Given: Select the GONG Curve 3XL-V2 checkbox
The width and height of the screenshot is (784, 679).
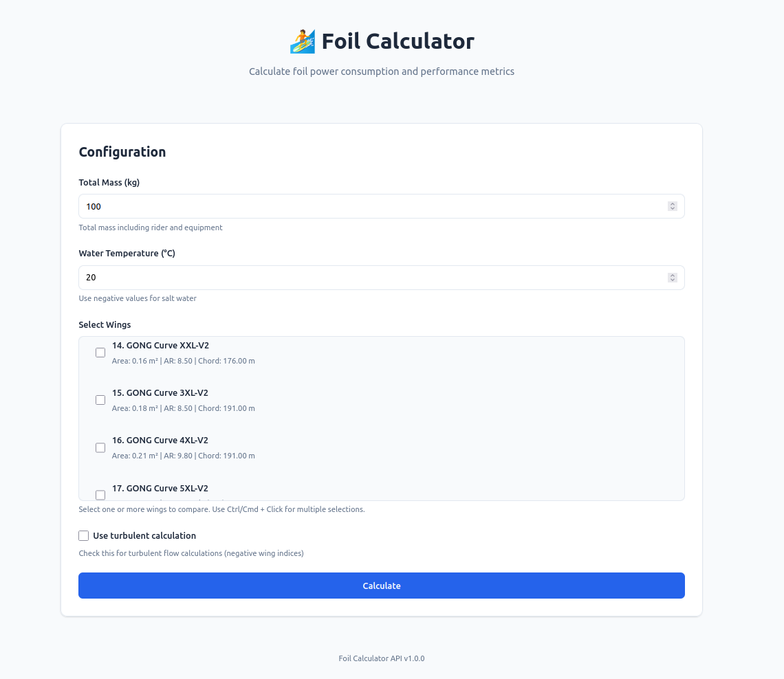Looking at the screenshot, I should (100, 400).
